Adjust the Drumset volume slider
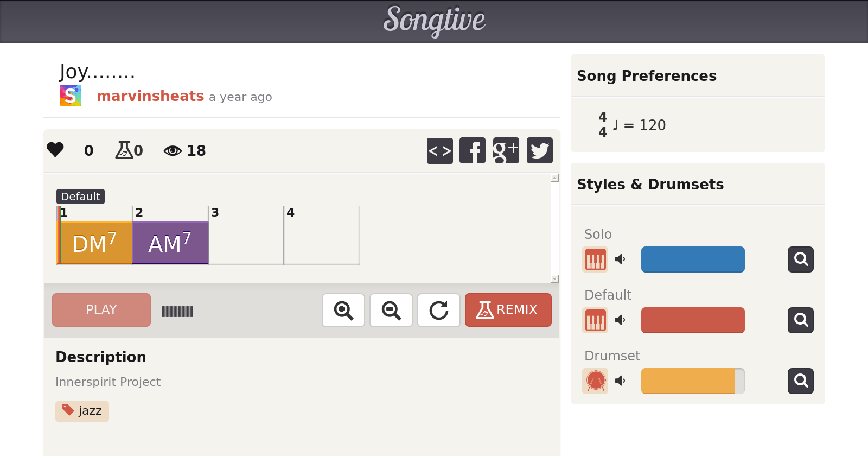868x456 pixels. click(693, 381)
